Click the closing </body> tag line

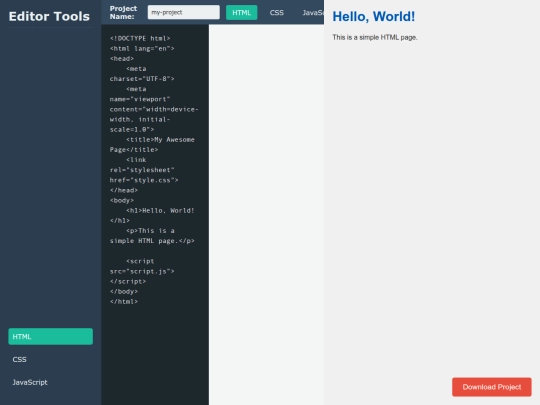(x=124, y=292)
